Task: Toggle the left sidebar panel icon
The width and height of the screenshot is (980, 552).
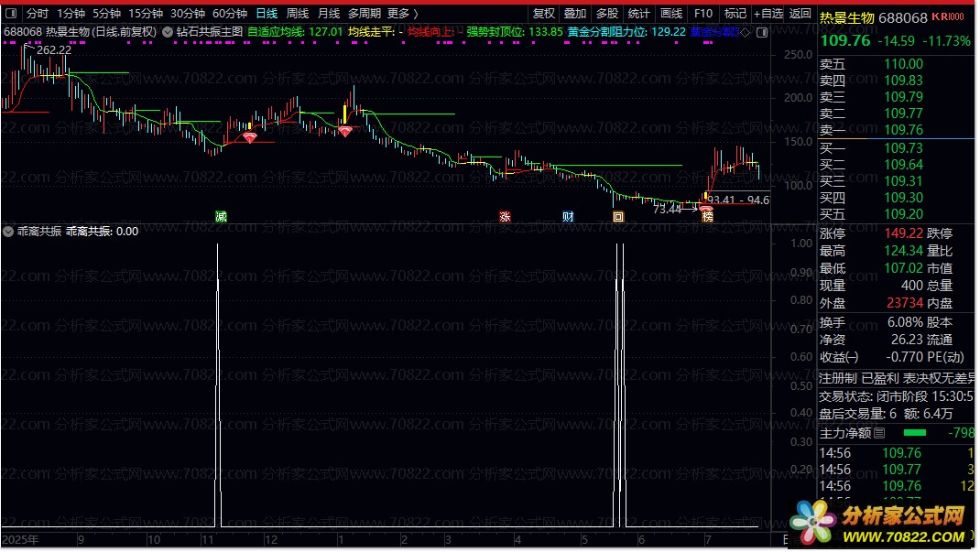Action: point(11,13)
